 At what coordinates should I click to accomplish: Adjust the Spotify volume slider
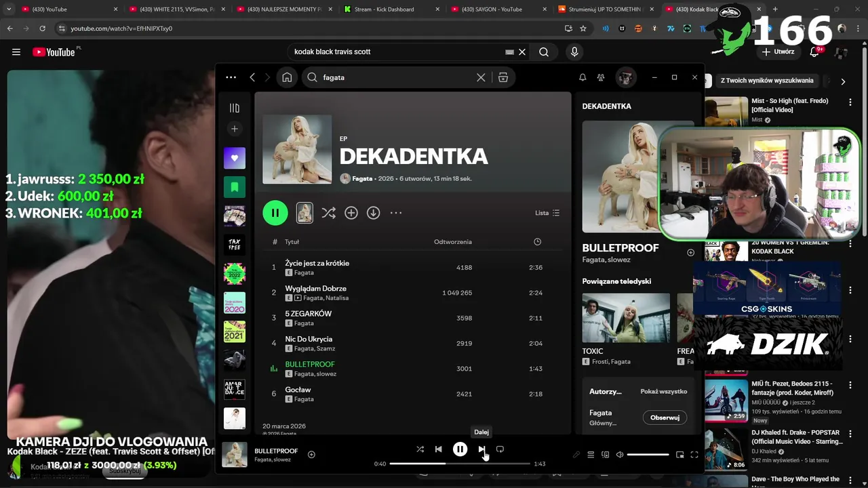pyautogui.click(x=648, y=455)
